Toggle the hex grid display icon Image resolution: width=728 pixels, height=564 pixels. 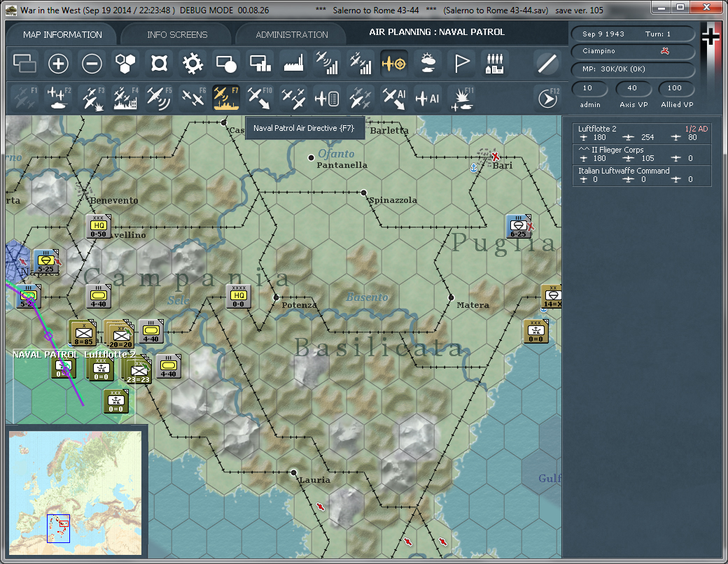click(x=125, y=64)
